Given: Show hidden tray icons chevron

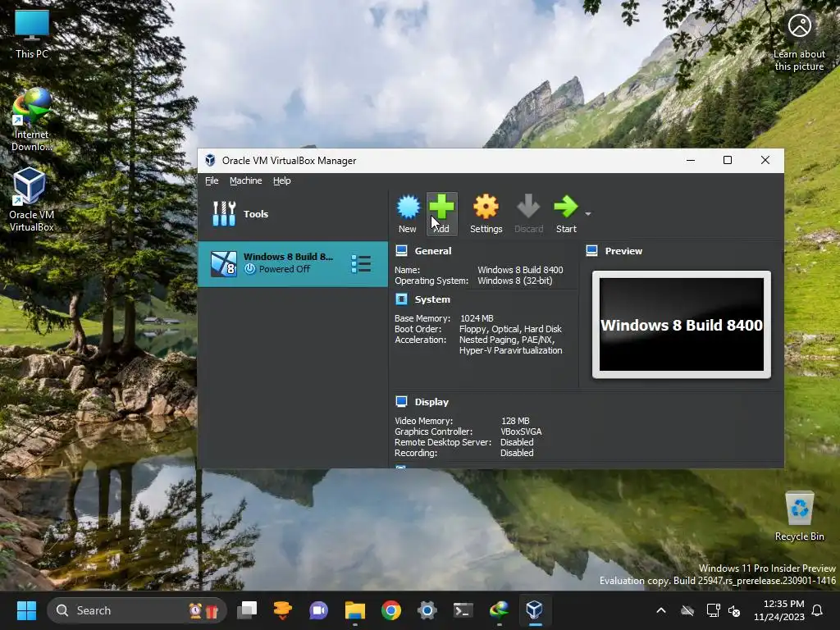Looking at the screenshot, I should [x=661, y=610].
